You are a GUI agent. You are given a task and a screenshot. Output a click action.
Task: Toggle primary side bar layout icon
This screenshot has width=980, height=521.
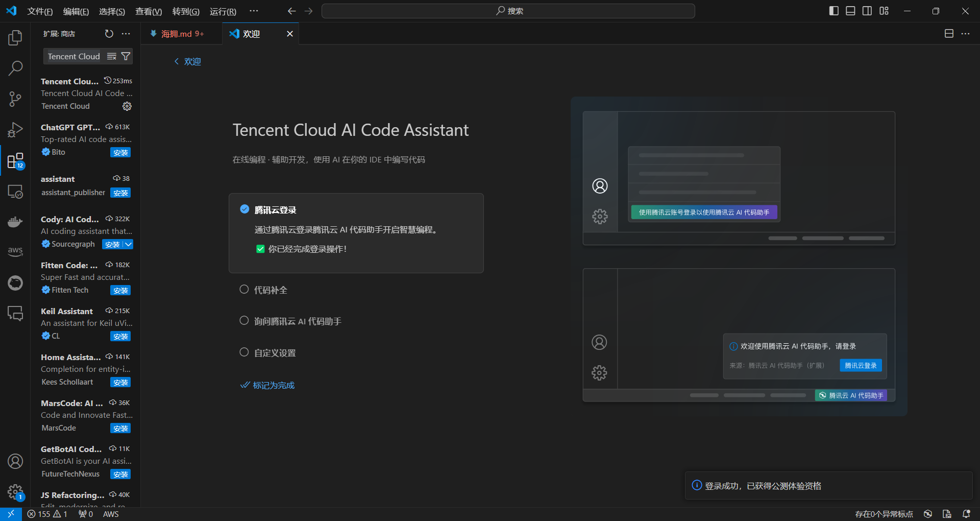[834, 11]
